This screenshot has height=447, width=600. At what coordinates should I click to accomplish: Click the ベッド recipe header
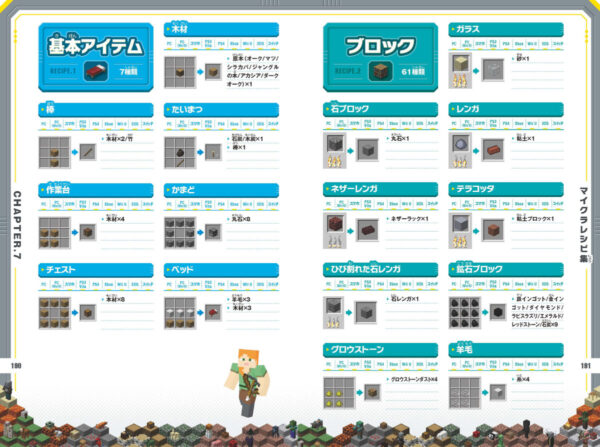(x=221, y=270)
